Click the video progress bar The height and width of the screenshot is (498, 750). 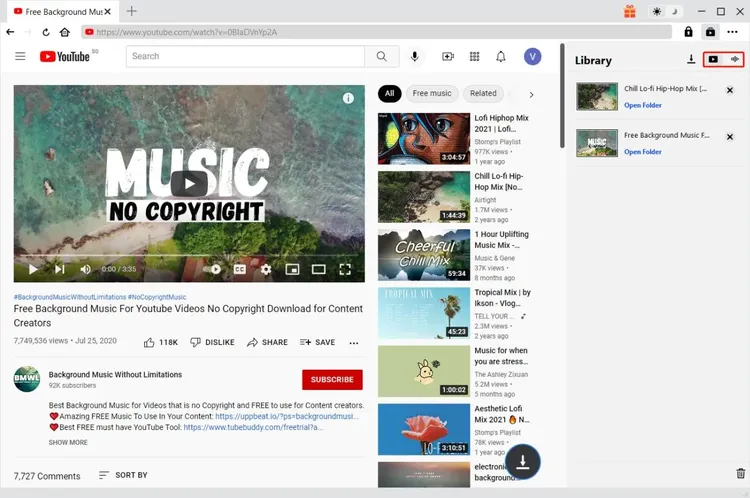[x=188, y=257]
